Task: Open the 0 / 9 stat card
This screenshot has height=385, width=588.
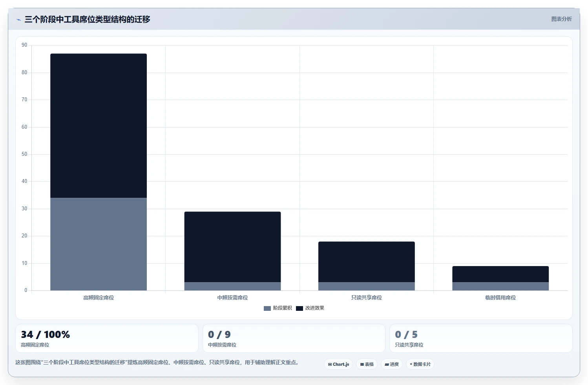Action: tap(294, 338)
